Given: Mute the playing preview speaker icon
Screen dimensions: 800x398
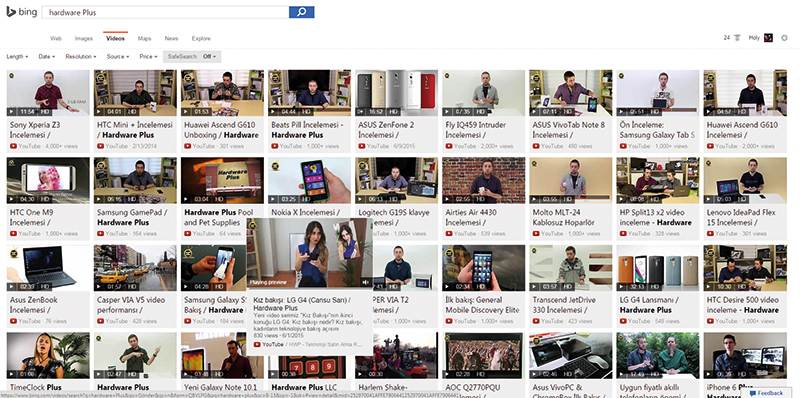Looking at the screenshot, I should coord(365,282).
